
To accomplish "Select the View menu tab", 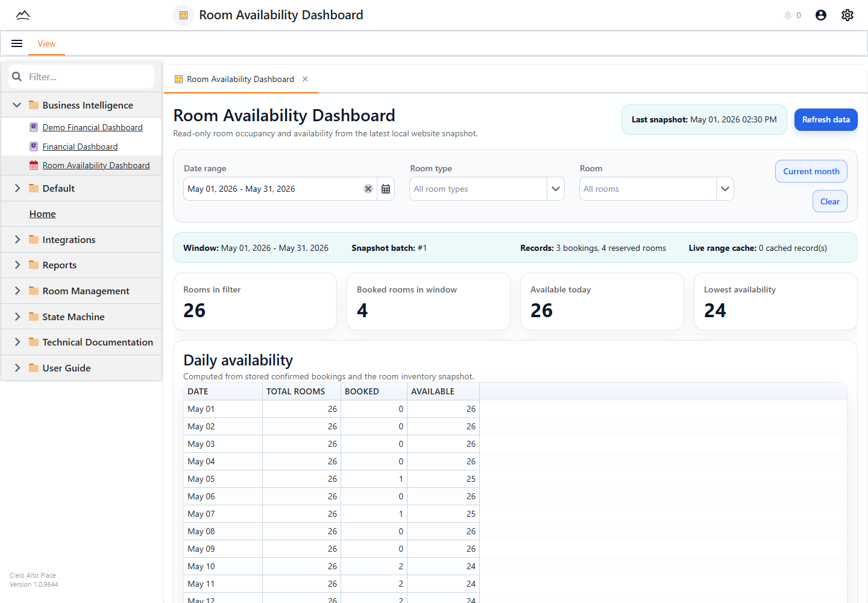I will pyautogui.click(x=46, y=43).
